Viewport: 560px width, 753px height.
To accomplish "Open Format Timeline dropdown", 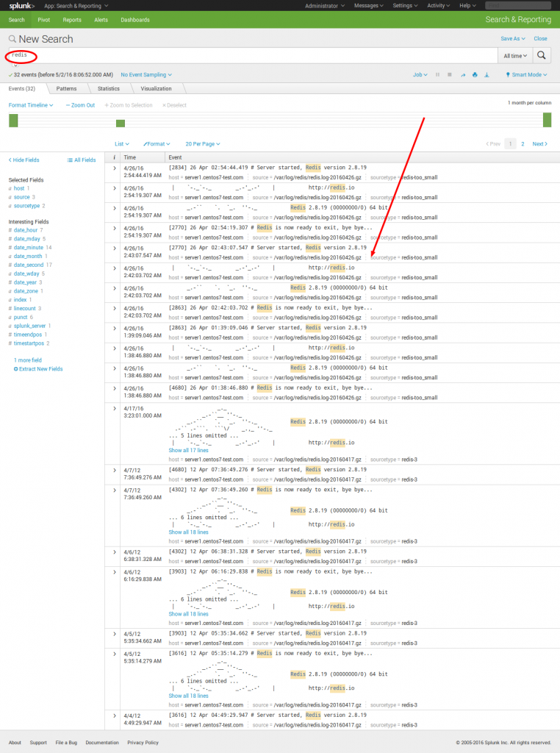I will point(31,105).
